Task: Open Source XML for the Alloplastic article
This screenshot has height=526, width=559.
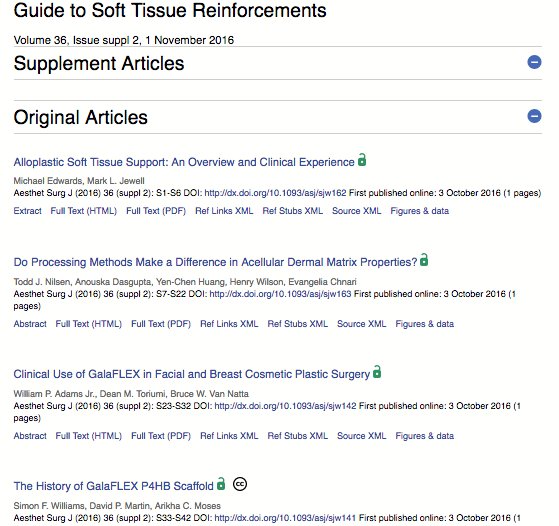Action: click(x=357, y=211)
